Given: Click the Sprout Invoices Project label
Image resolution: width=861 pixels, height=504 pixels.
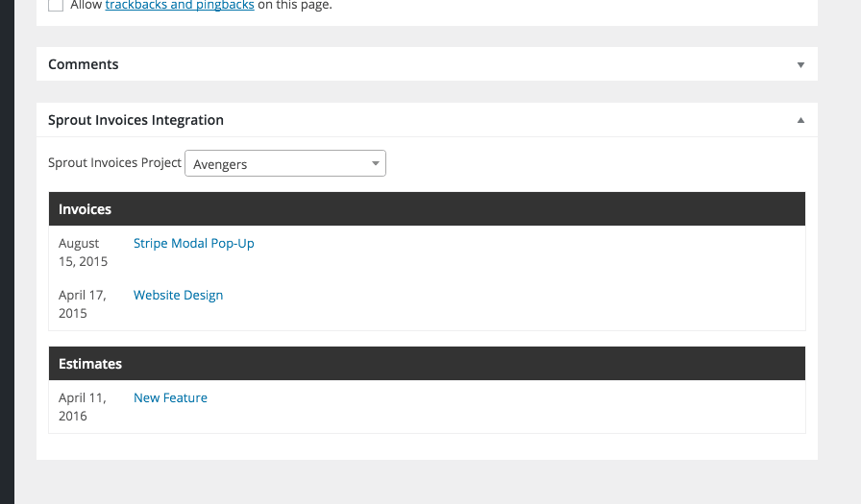Looking at the screenshot, I should point(114,163).
